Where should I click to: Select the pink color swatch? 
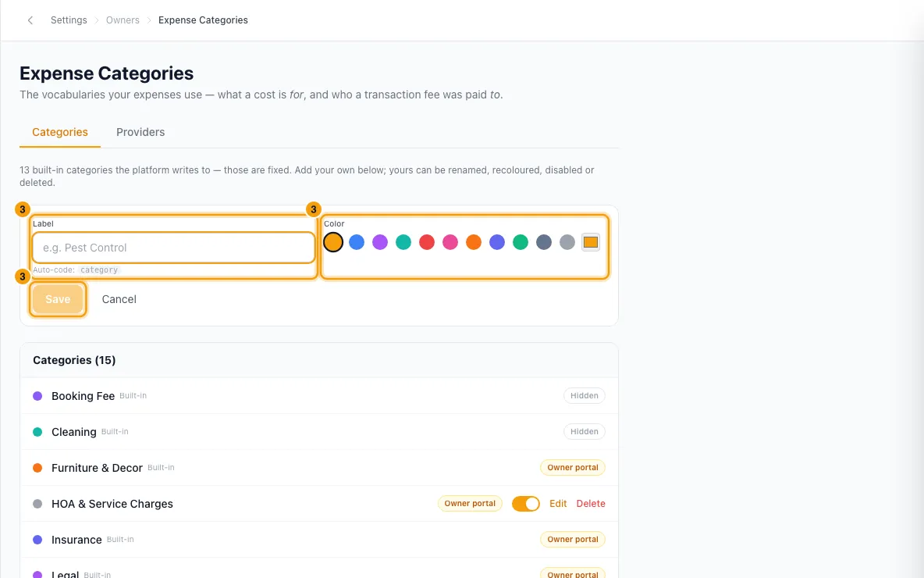point(450,242)
